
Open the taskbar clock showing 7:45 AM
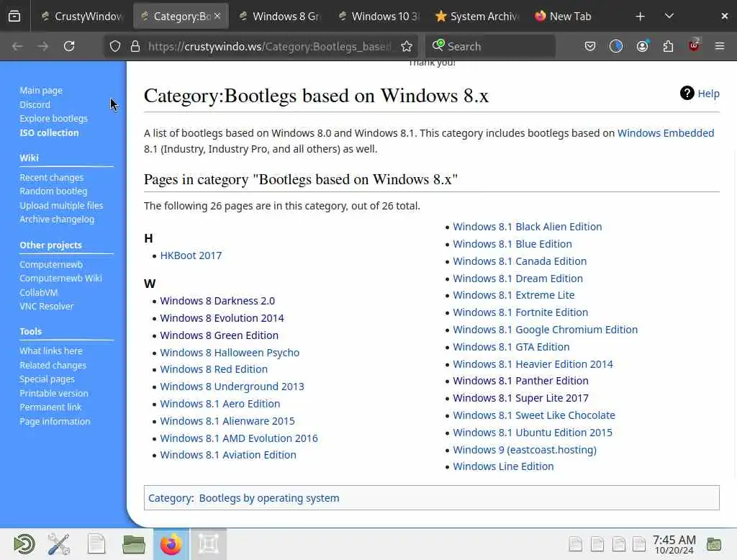(x=674, y=544)
